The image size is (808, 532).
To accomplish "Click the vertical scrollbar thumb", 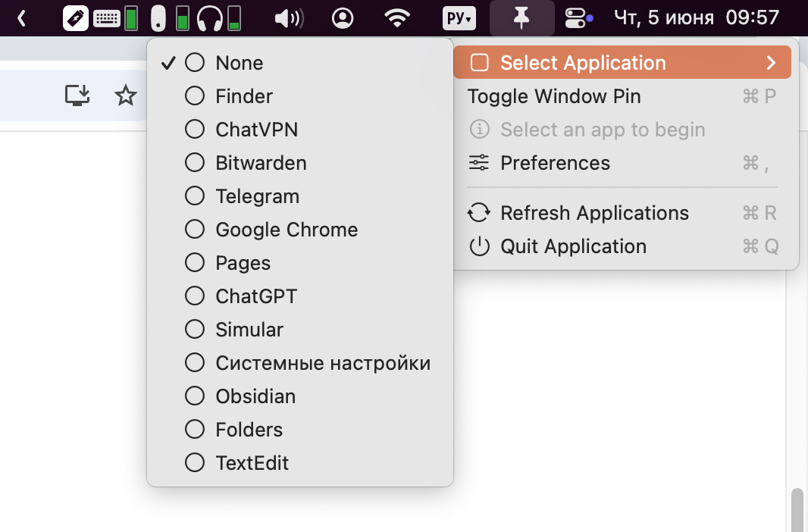I will (x=797, y=510).
